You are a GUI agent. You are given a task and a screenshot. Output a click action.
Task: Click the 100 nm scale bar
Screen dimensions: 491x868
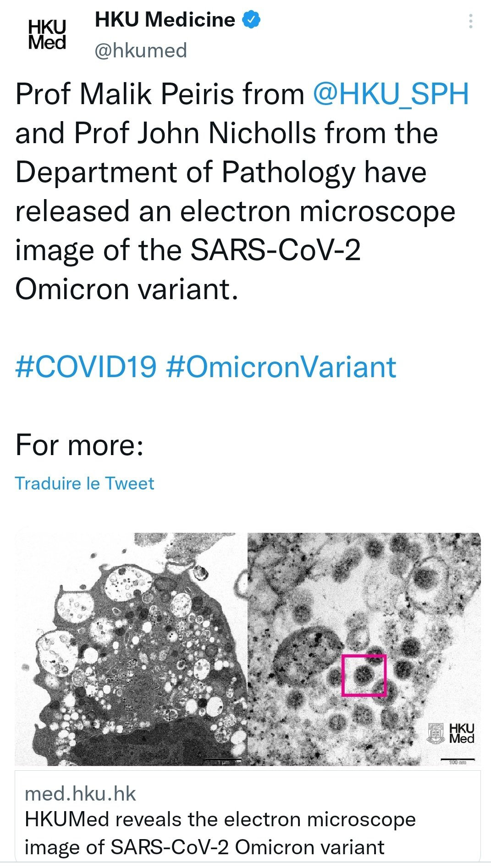(457, 760)
